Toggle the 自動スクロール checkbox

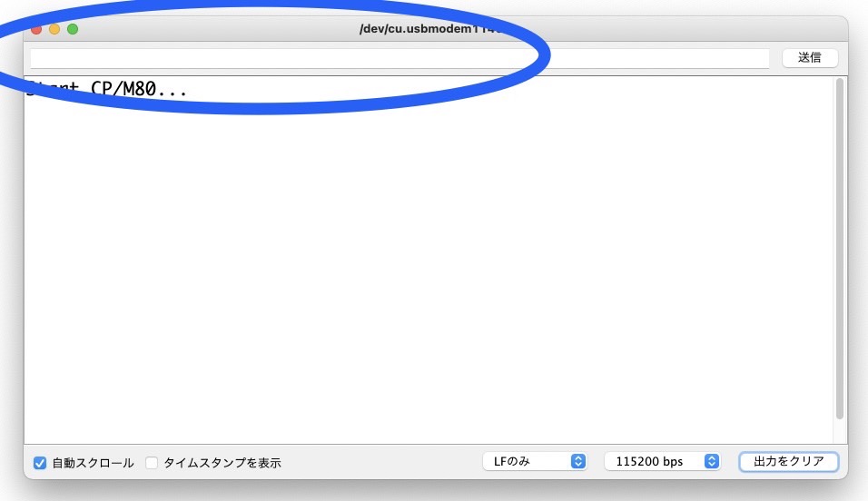click(x=40, y=463)
